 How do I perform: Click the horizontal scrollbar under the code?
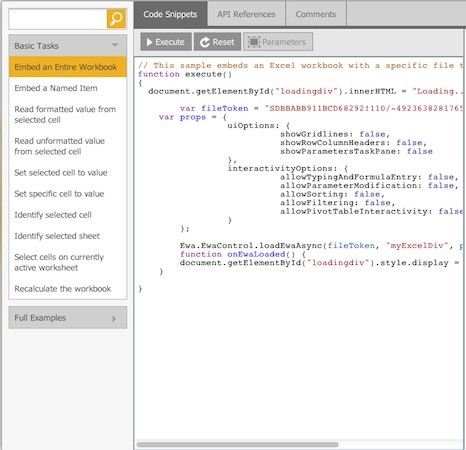[238, 444]
